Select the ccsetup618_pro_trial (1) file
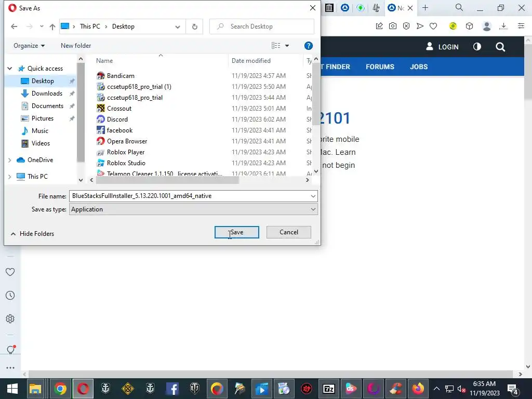The height and width of the screenshot is (399, 532). (139, 87)
